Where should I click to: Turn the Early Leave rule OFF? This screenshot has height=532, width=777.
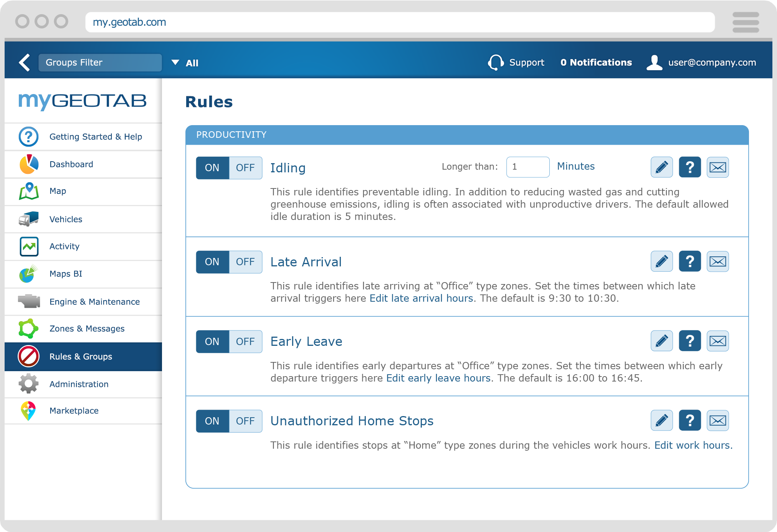246,342
